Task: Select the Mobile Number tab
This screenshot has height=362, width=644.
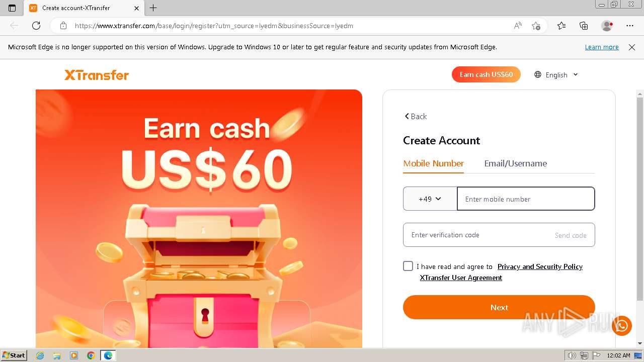Action: click(x=433, y=163)
